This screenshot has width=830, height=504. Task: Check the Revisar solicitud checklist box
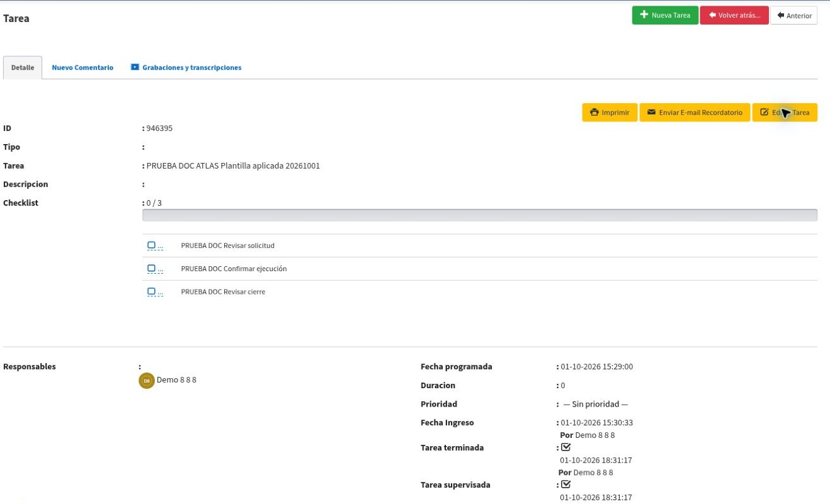pyautogui.click(x=151, y=245)
